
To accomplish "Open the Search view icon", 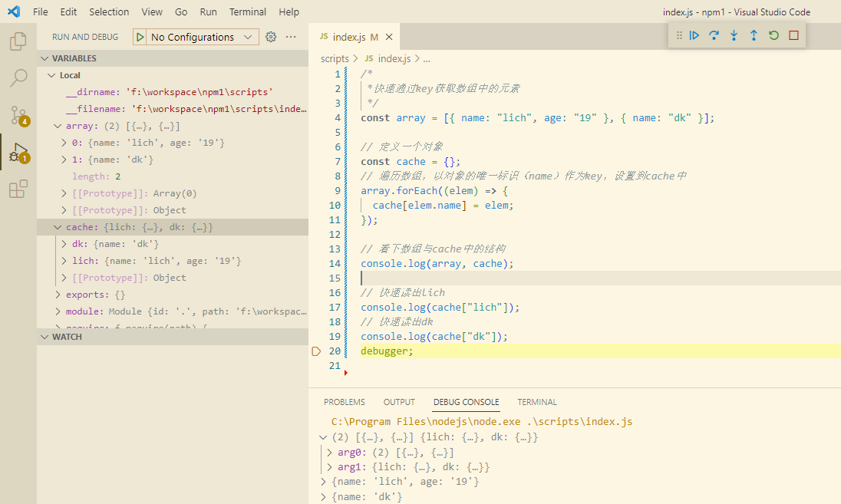I will pos(18,78).
